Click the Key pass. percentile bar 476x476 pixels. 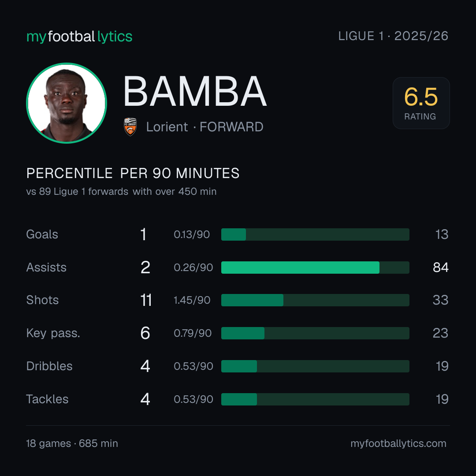coord(315,333)
